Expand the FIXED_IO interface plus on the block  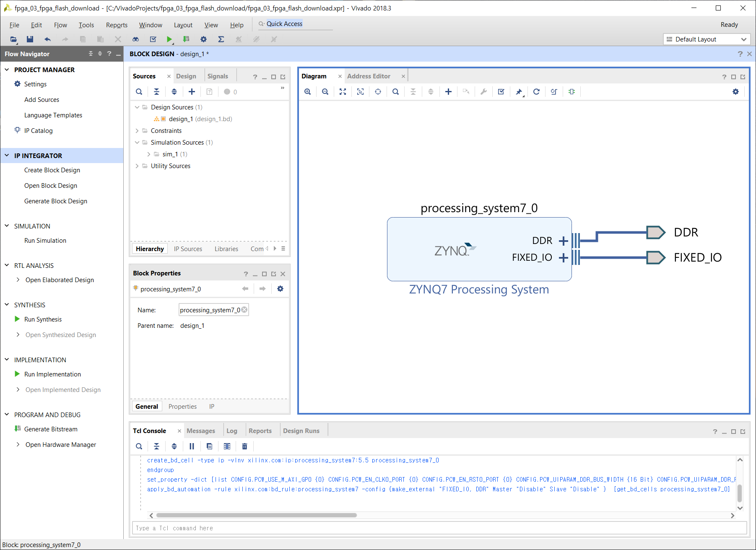[564, 258]
